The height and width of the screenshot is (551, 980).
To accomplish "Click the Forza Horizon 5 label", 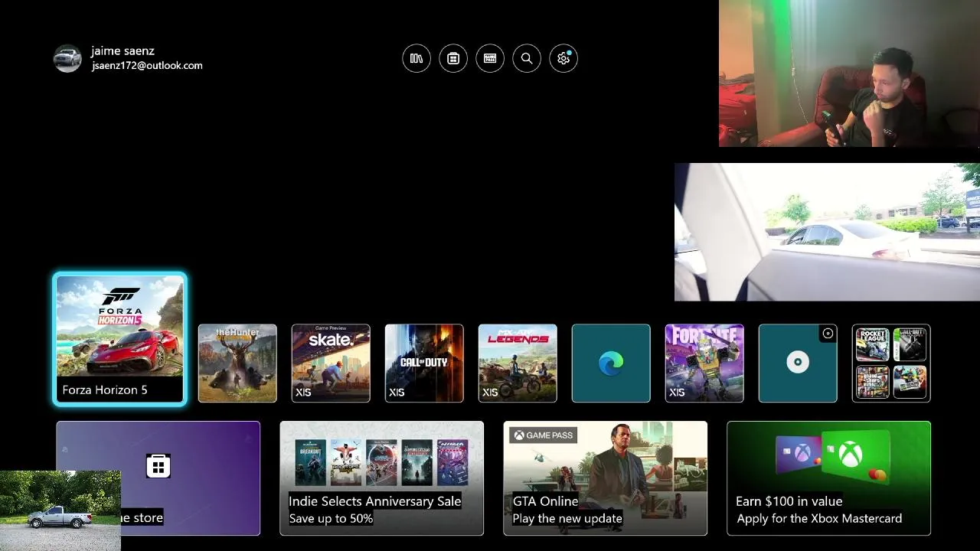I will (x=105, y=390).
